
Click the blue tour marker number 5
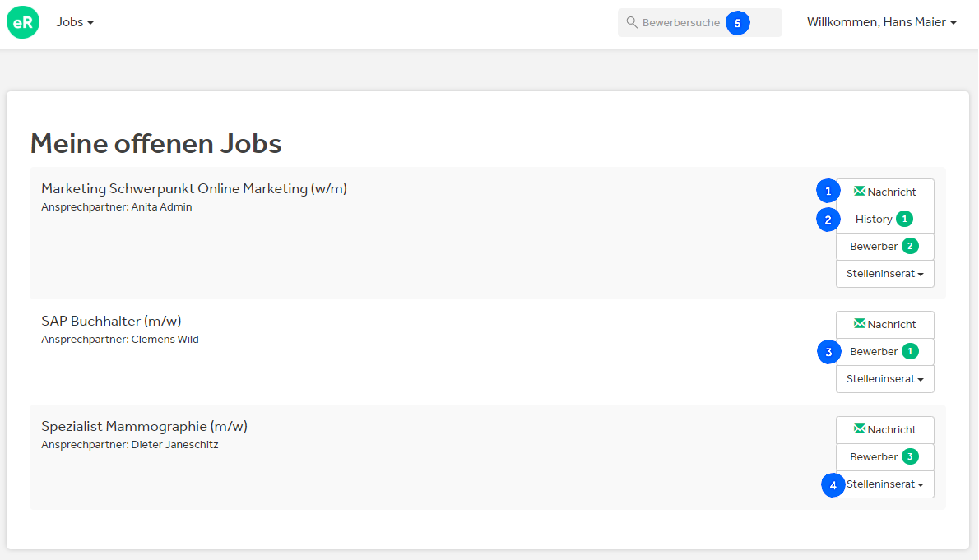click(737, 23)
